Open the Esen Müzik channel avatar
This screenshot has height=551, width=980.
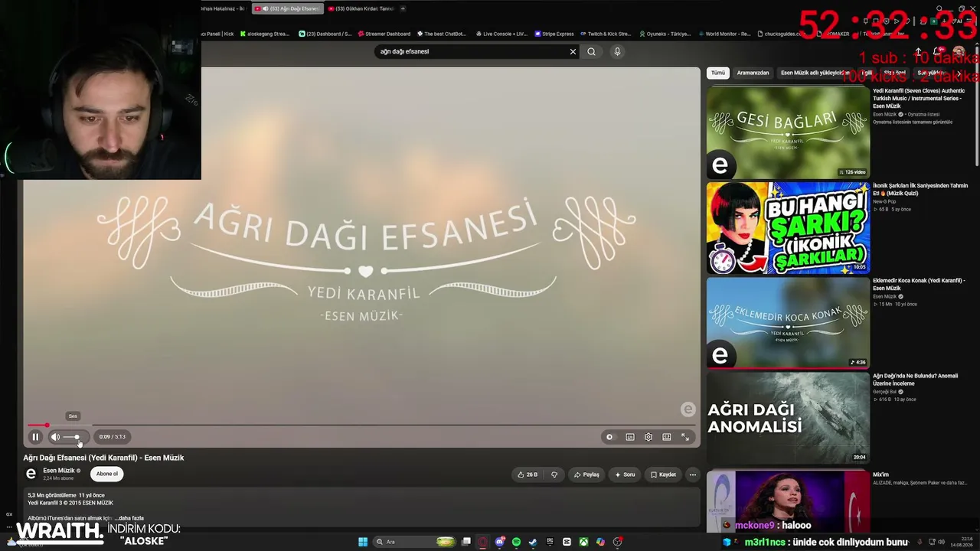coord(31,474)
